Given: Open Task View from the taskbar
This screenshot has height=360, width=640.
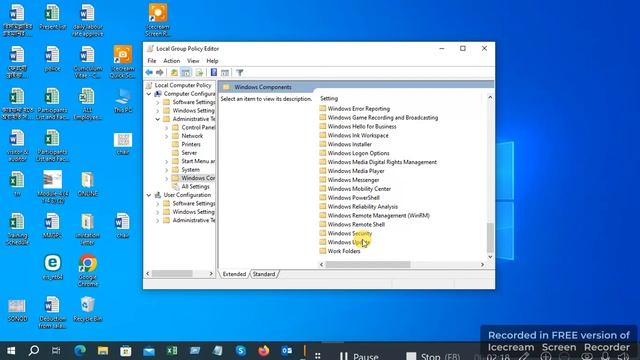Looking at the screenshot, I should tap(56, 351).
